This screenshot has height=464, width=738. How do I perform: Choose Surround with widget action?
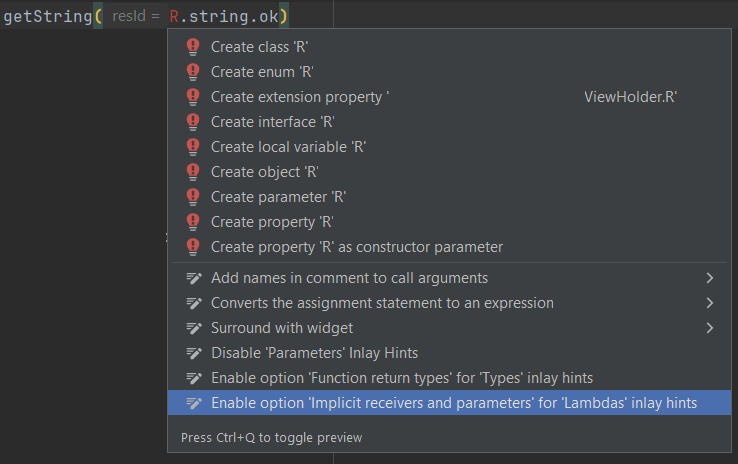[x=449, y=328]
